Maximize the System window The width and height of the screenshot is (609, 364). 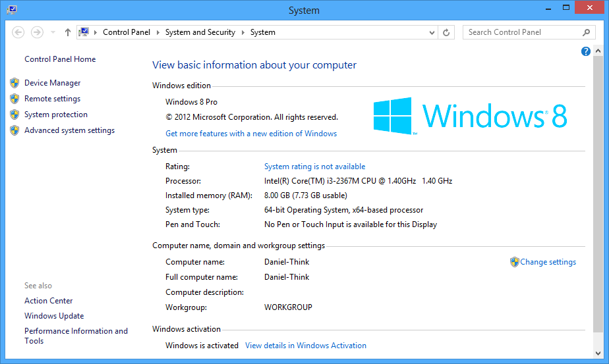click(x=566, y=8)
